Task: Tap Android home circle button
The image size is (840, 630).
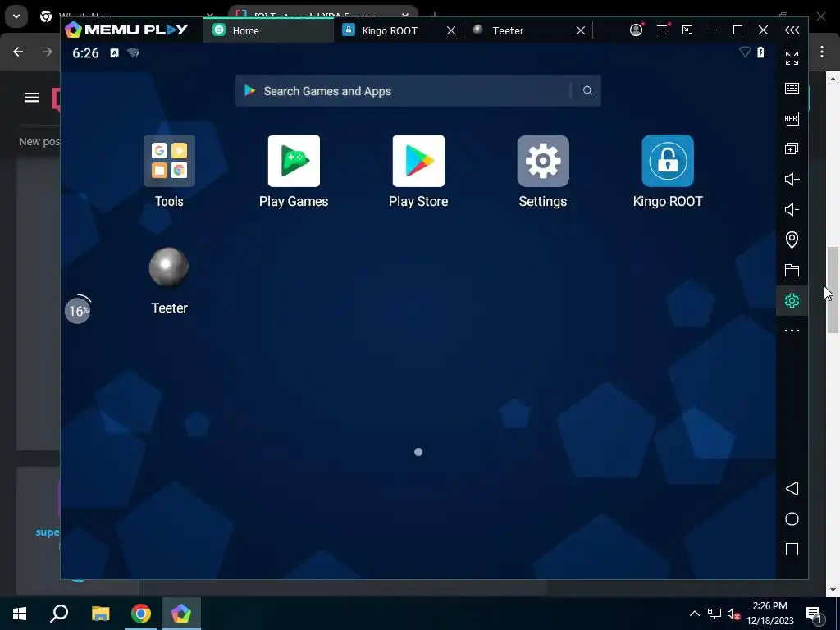Action: click(x=792, y=519)
